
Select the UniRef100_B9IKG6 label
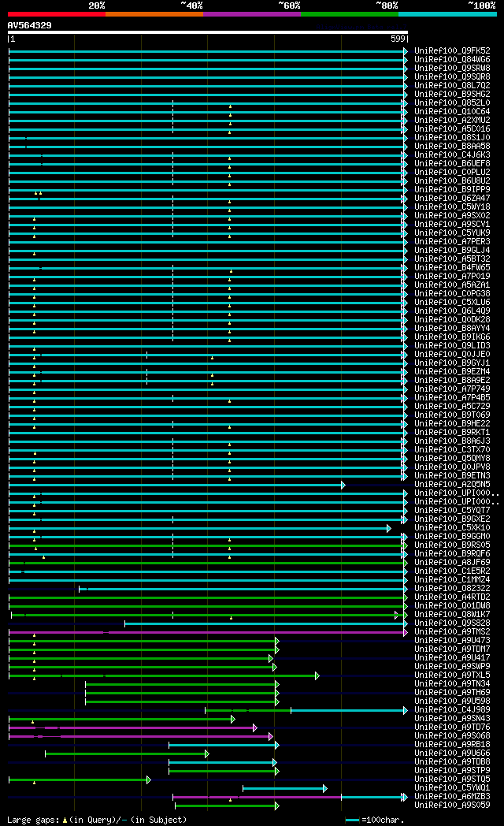tap(452, 337)
